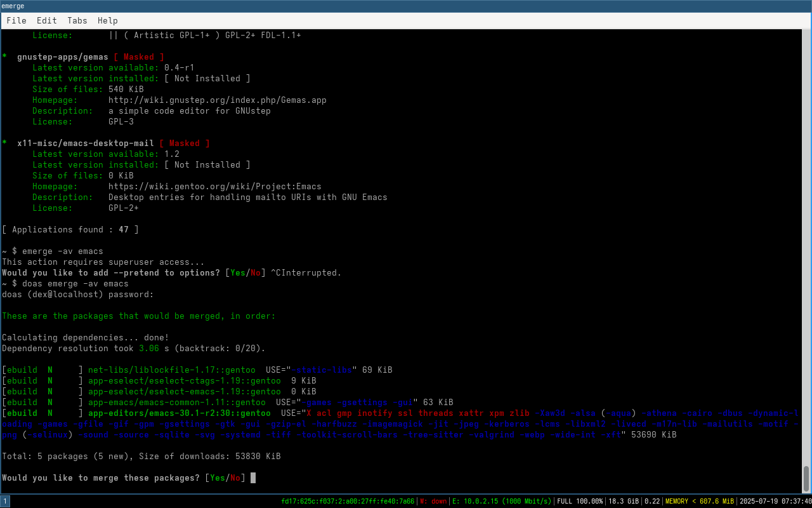812x508 pixels.
Task: Click No in the merge packages prompt
Action: [235, 478]
